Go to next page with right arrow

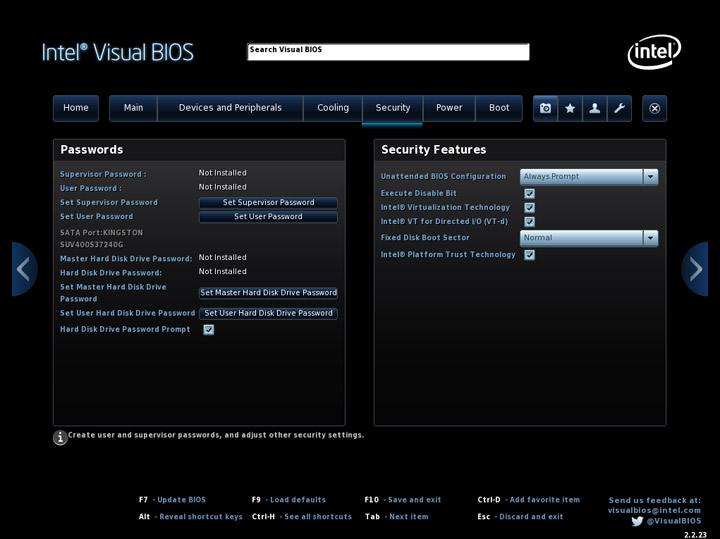coord(695,269)
